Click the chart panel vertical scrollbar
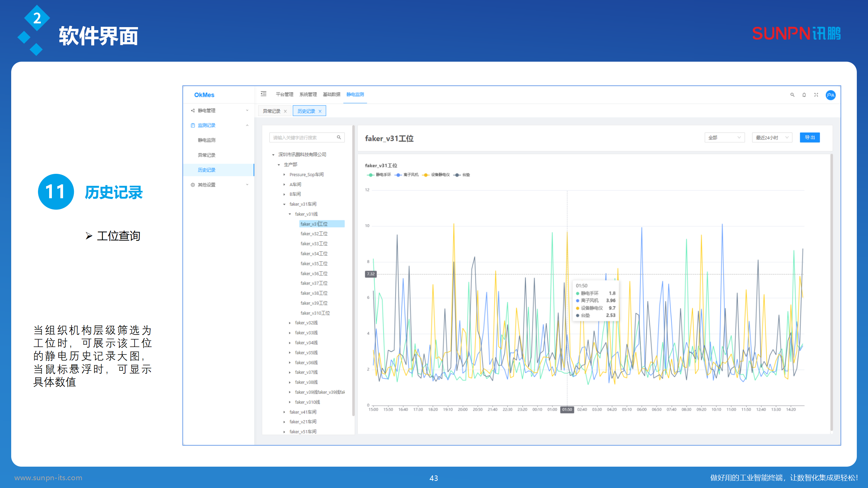Viewport: 868px width, 488px height. [x=831, y=291]
